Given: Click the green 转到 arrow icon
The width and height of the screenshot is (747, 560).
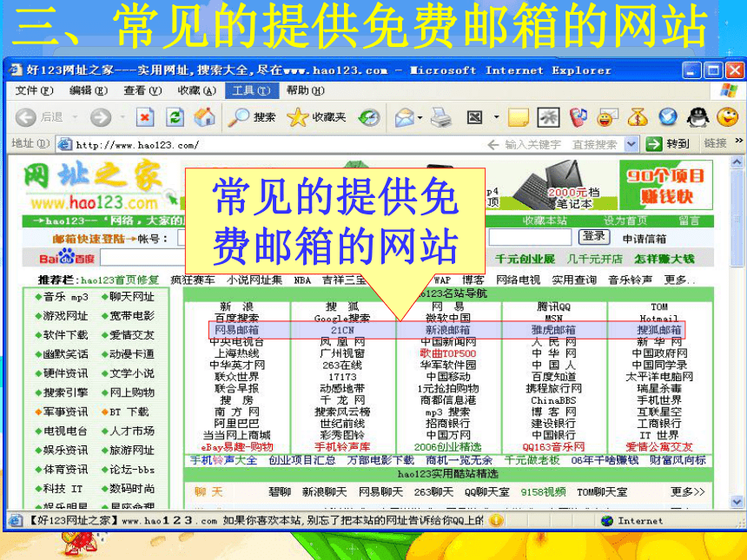Looking at the screenshot, I should [654, 144].
